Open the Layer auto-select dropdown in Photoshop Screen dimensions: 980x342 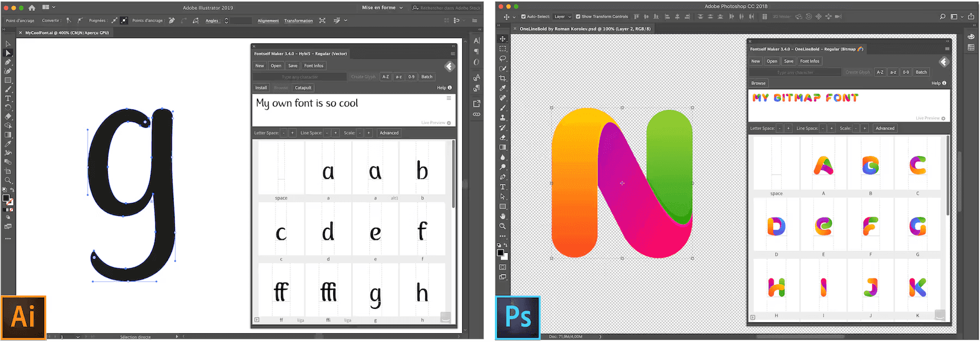click(x=563, y=16)
